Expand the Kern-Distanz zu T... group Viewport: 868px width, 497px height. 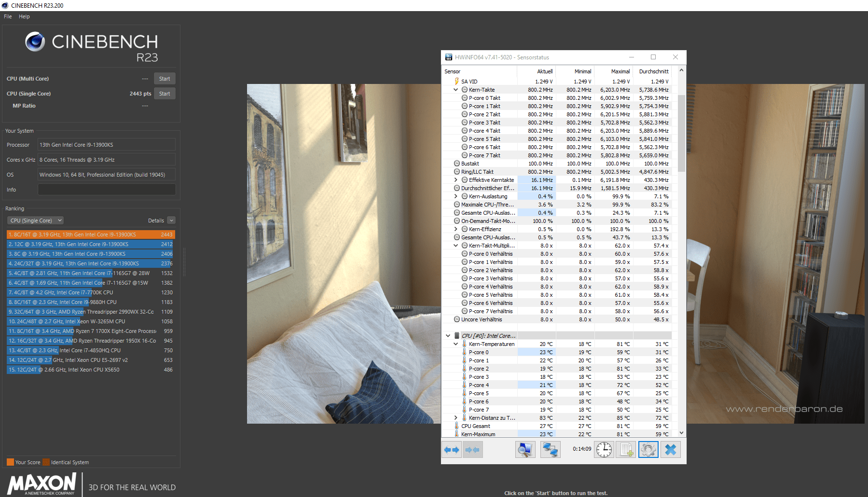[455, 418]
